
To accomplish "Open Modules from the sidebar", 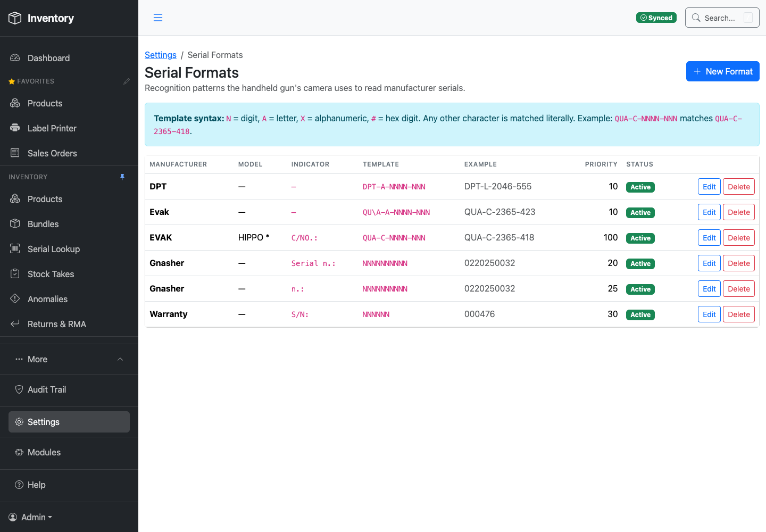I will point(69,452).
